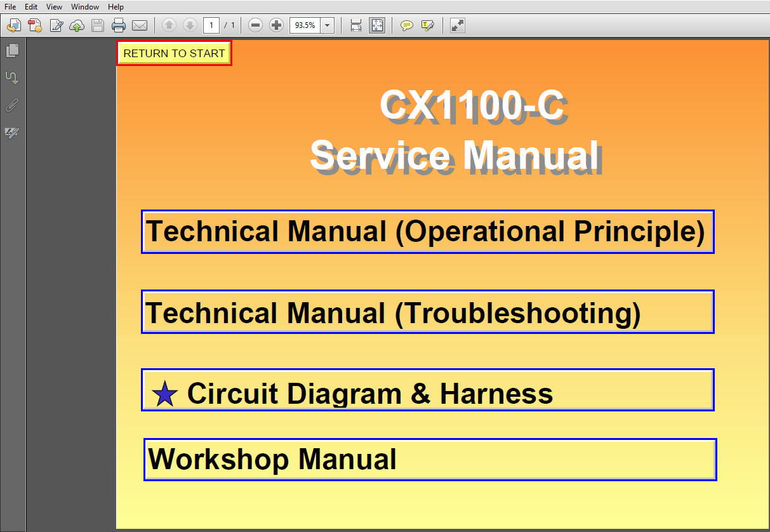
Task: Click the page number field
Action: tap(211, 25)
